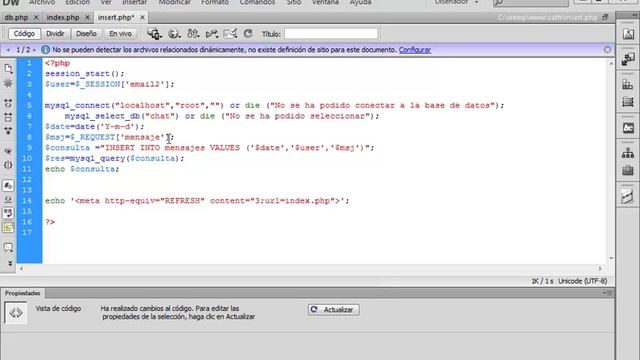
Task: Switch to the db.php tab
Action: (x=16, y=18)
